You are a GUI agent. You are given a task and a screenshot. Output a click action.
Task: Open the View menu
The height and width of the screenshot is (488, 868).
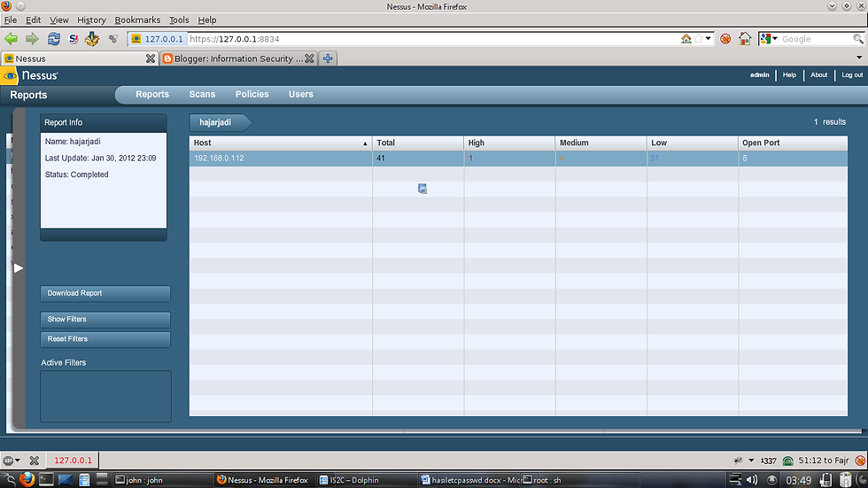click(58, 19)
